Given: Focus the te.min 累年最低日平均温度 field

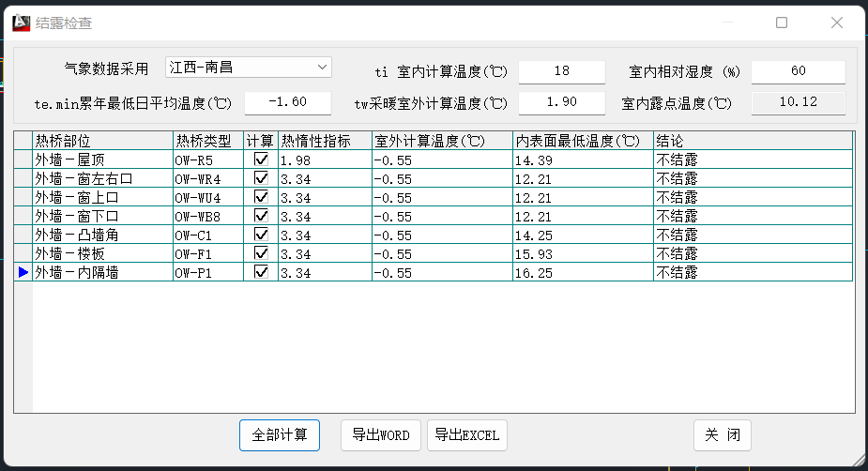Looking at the screenshot, I should tap(287, 102).
